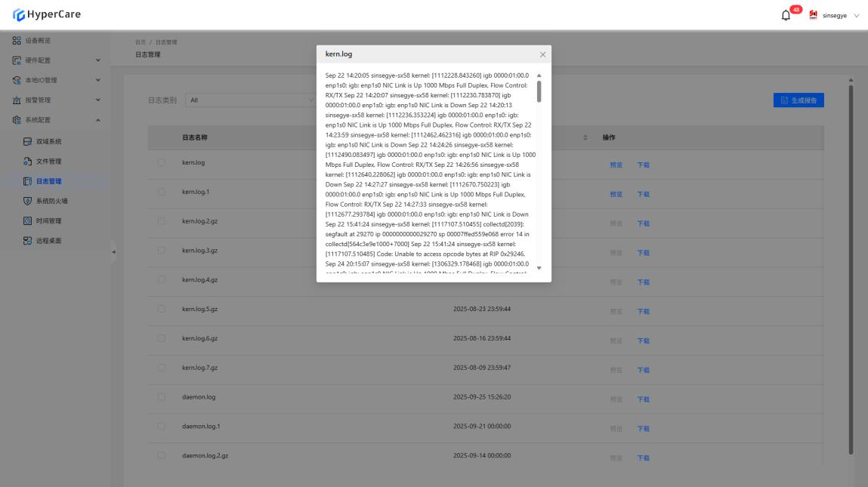Viewport: 868px width, 487px height.
Task: Click the 首页 breadcrumb link
Action: click(141, 42)
